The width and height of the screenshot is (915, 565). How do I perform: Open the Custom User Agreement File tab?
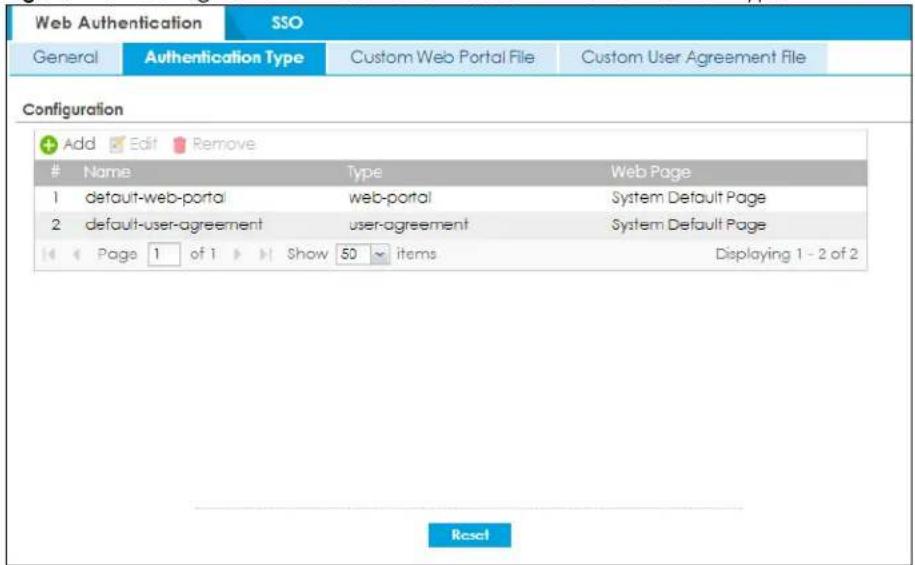(693, 58)
